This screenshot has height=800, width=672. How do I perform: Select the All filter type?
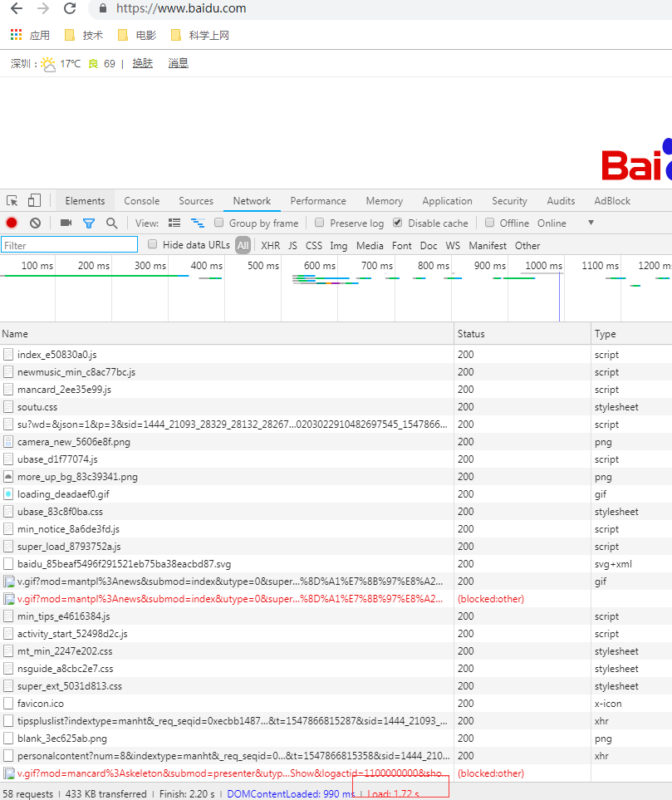coord(243,245)
